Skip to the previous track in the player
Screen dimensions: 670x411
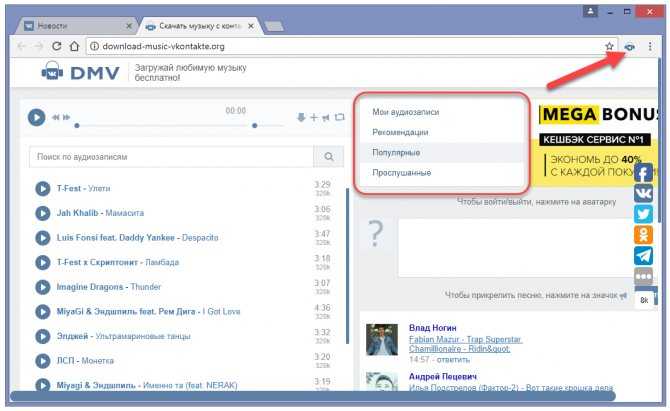point(56,117)
